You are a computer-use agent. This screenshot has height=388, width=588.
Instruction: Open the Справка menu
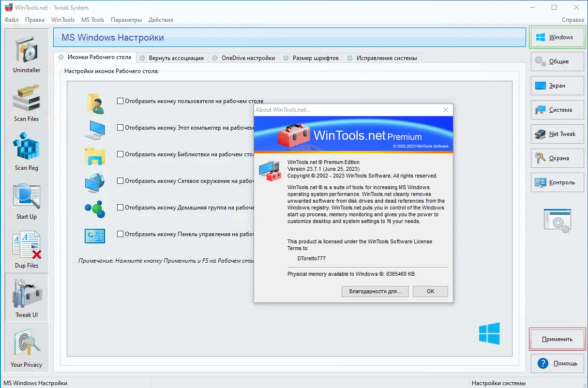coord(573,20)
